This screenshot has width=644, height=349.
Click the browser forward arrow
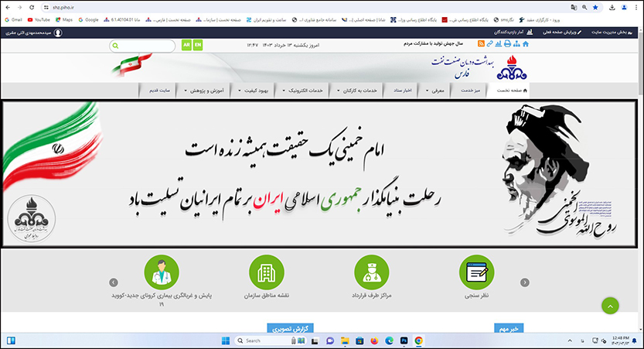[19, 8]
